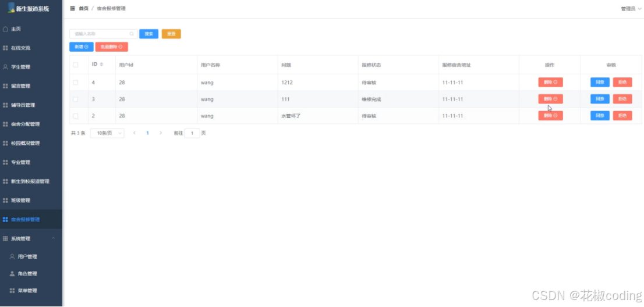Click the grid icon beside 辅导员管理

(5, 105)
